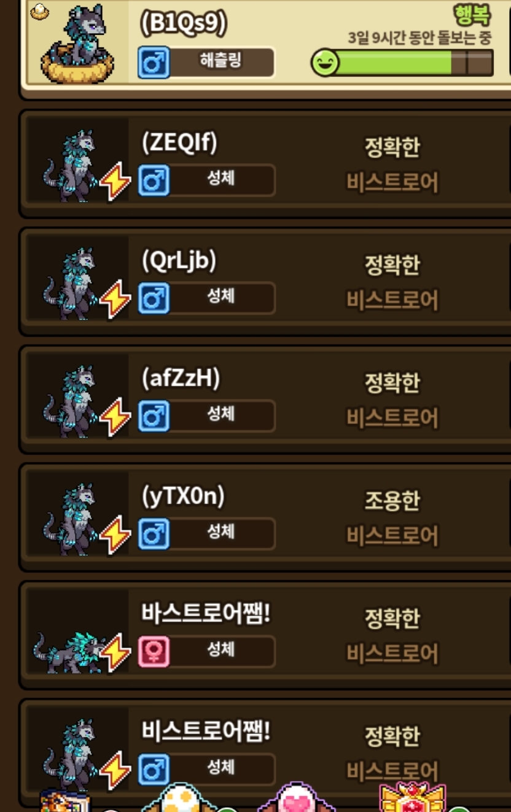The width and height of the screenshot is (511, 812).
Task: Tap the spotted yellow egg icon at bottom
Action: coord(179,798)
